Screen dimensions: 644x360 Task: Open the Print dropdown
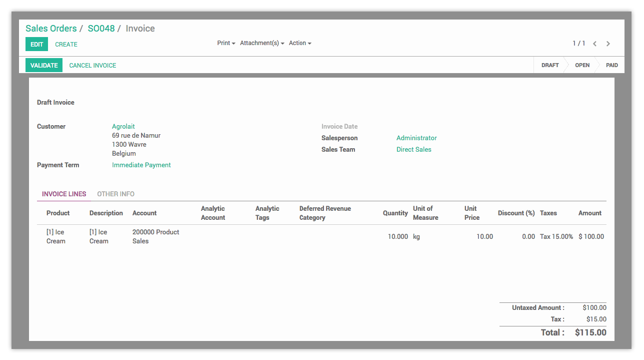pyautogui.click(x=225, y=43)
